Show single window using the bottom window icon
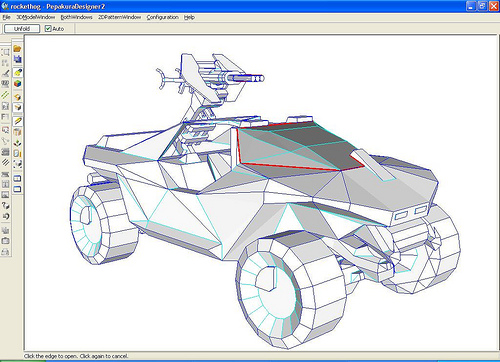 pos(18,189)
